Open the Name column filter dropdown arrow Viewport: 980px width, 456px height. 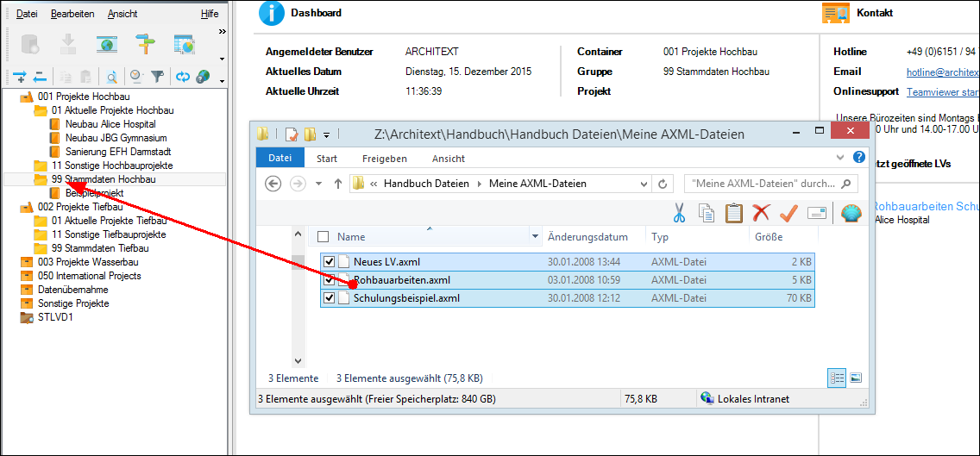coord(535,237)
